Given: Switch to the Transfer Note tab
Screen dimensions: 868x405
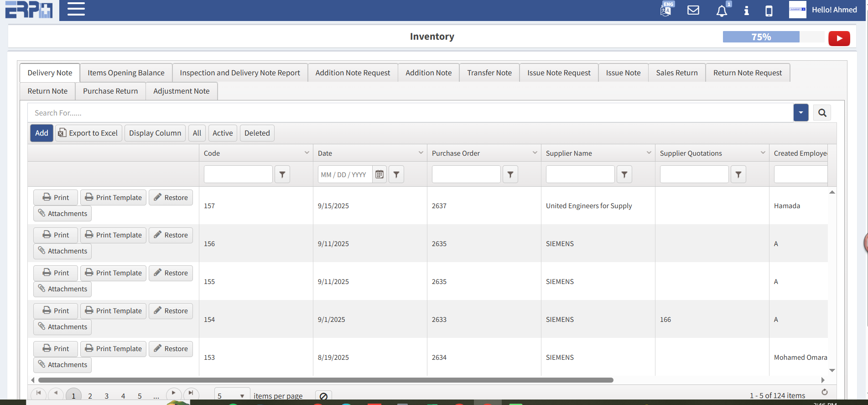Looking at the screenshot, I should pyautogui.click(x=489, y=73).
